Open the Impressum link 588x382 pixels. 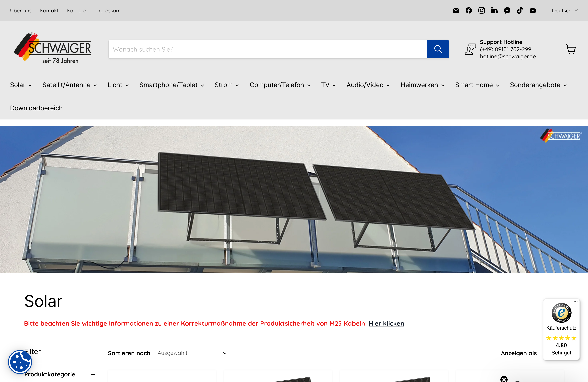click(x=107, y=10)
